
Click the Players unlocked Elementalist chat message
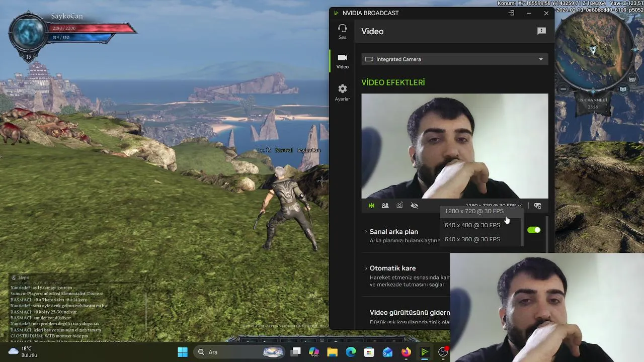coord(57,294)
